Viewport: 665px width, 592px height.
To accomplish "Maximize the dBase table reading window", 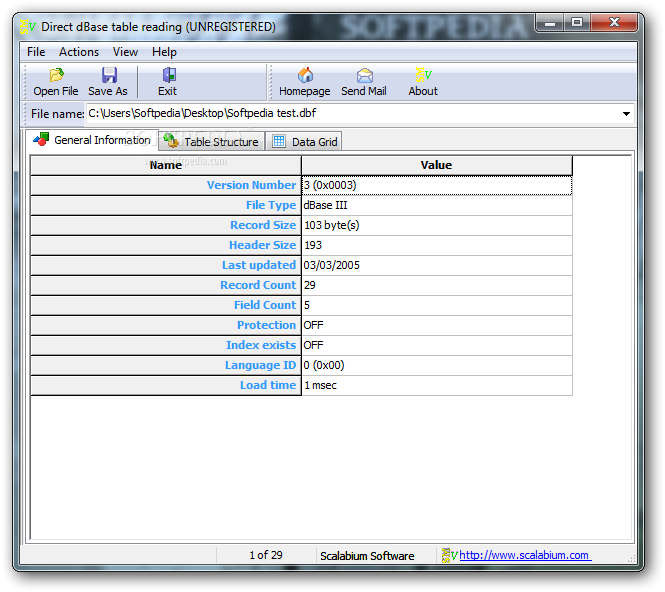I will point(577,22).
